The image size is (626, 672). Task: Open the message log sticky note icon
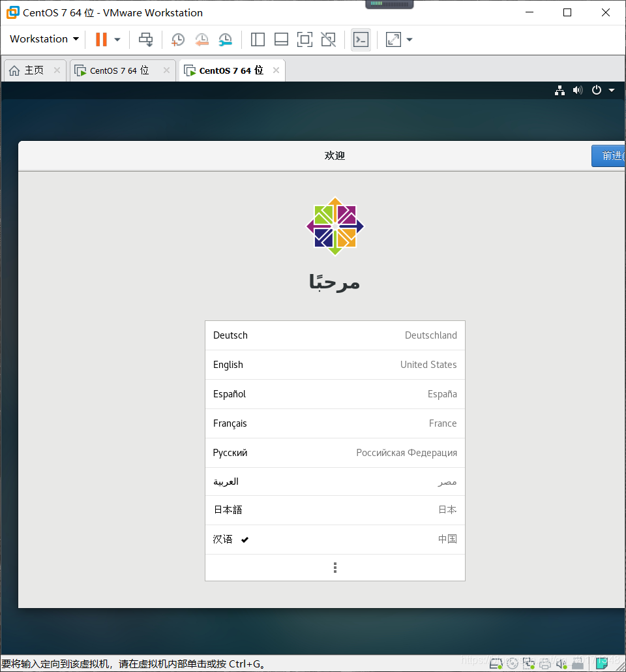coord(602,664)
